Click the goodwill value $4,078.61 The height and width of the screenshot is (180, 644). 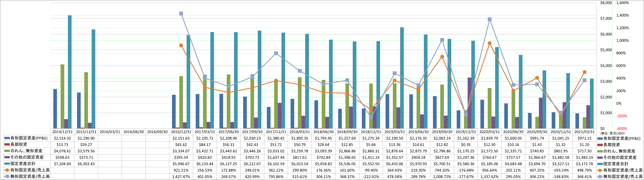62,151
